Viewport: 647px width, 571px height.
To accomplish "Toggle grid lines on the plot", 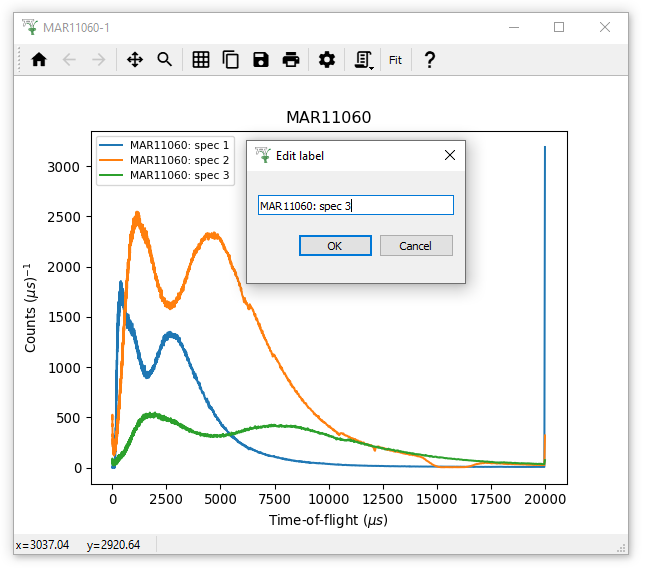I will click(x=201, y=60).
